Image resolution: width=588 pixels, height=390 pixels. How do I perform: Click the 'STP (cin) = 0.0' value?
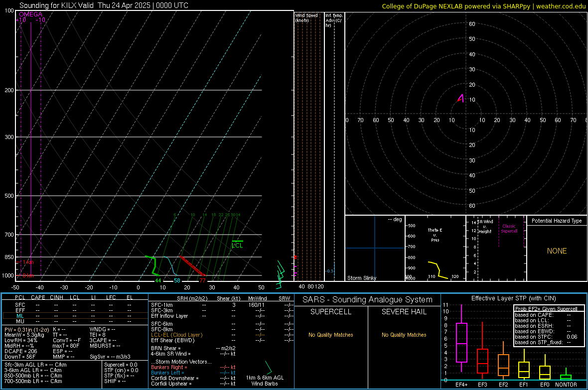[121, 370]
